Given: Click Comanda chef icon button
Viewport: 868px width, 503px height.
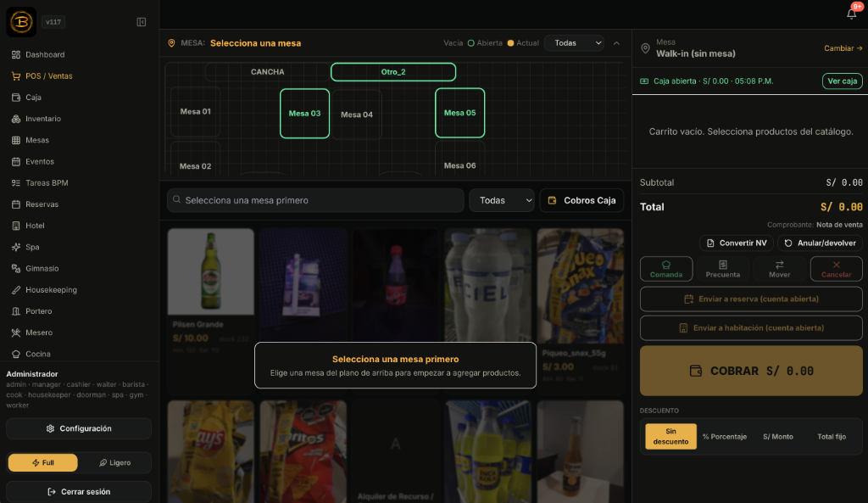Looking at the screenshot, I should (x=666, y=269).
